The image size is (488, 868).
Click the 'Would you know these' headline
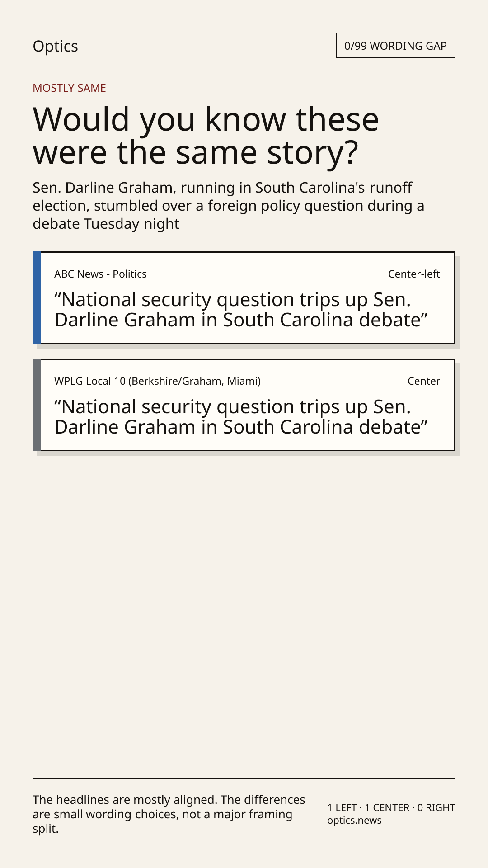tap(206, 136)
